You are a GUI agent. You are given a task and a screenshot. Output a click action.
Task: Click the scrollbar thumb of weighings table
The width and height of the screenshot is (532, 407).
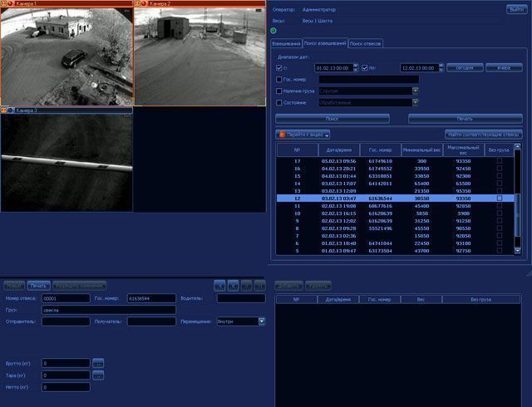coord(517,215)
